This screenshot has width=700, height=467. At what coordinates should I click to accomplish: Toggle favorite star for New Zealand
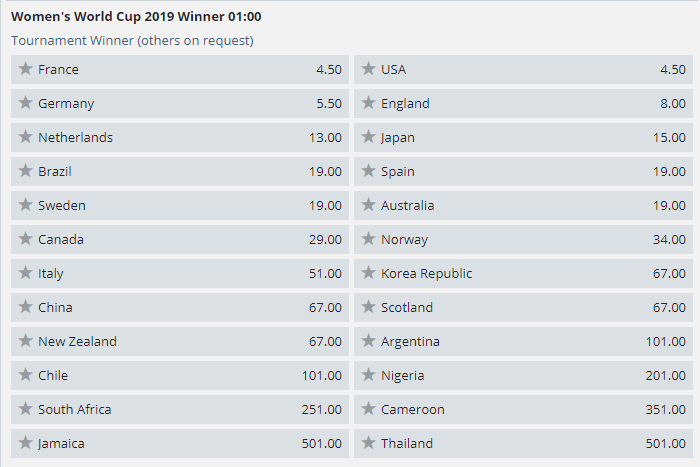point(25,341)
